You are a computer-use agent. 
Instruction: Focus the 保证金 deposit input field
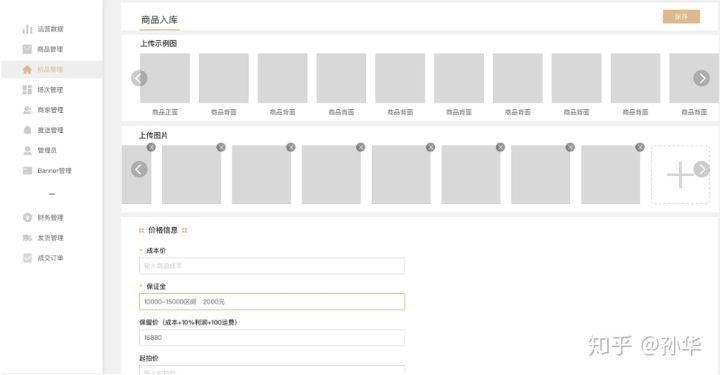coord(272,302)
